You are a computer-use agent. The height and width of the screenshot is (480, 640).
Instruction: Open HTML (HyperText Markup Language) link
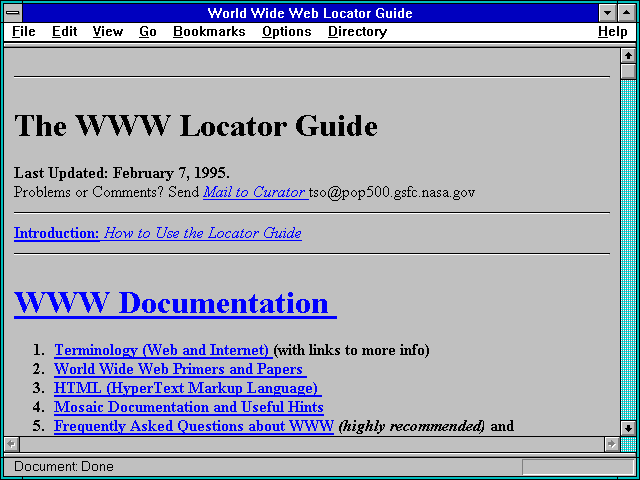tap(187, 388)
